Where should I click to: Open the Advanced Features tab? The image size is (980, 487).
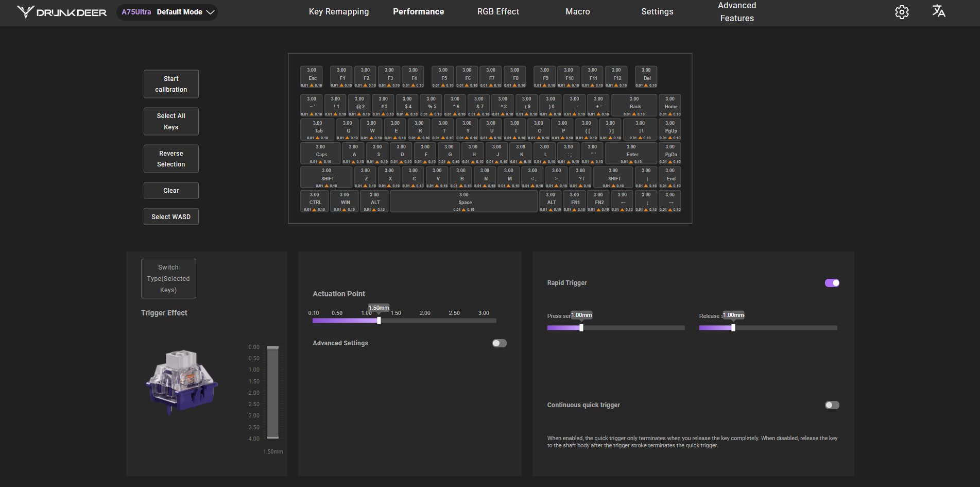pyautogui.click(x=737, y=12)
